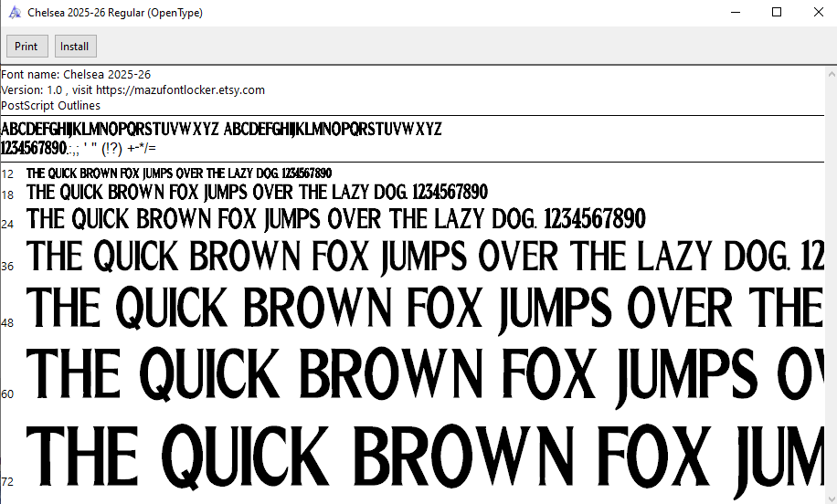Click the 72 point size label

[7, 481]
